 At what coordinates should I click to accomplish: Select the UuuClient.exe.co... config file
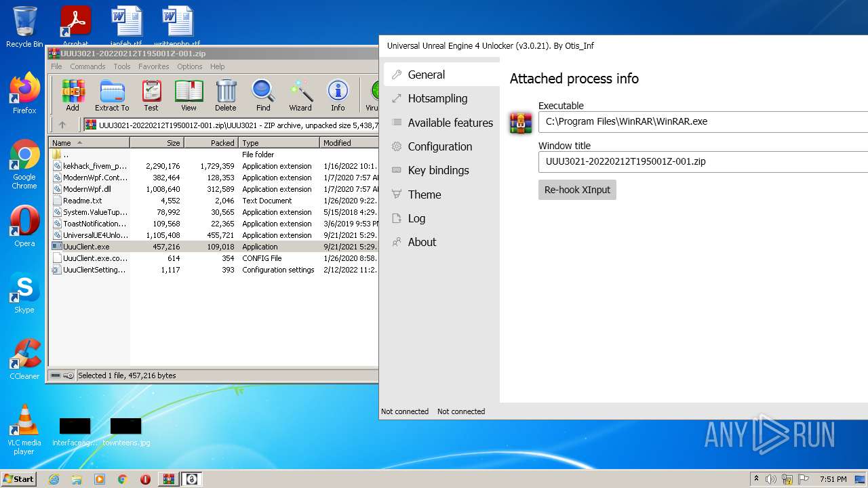pyautogui.click(x=214, y=258)
